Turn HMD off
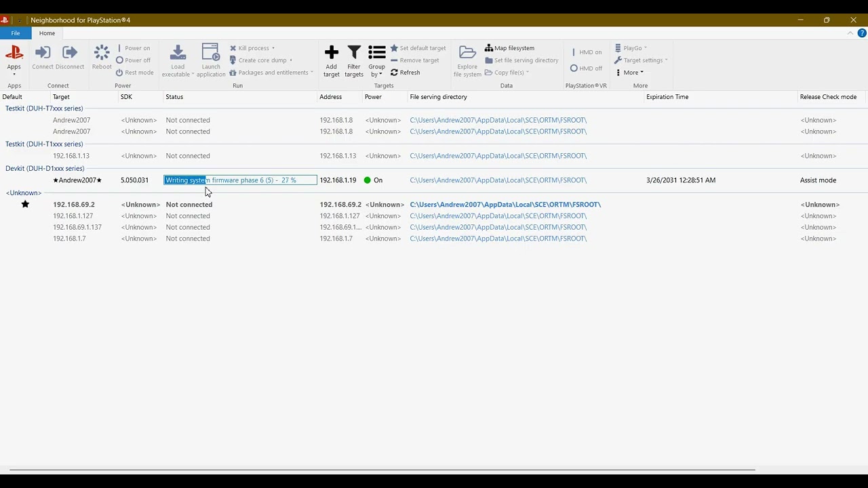 587,68
